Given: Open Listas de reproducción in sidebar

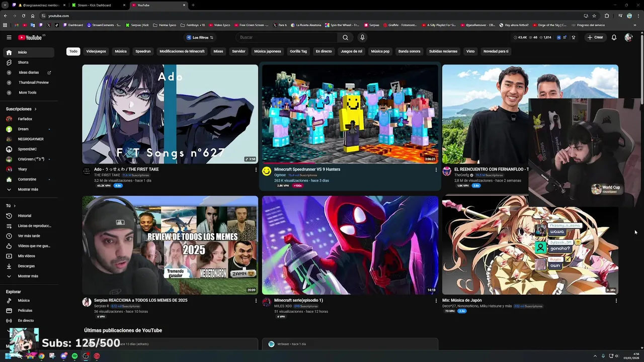Looking at the screenshot, I should pyautogui.click(x=28, y=226).
